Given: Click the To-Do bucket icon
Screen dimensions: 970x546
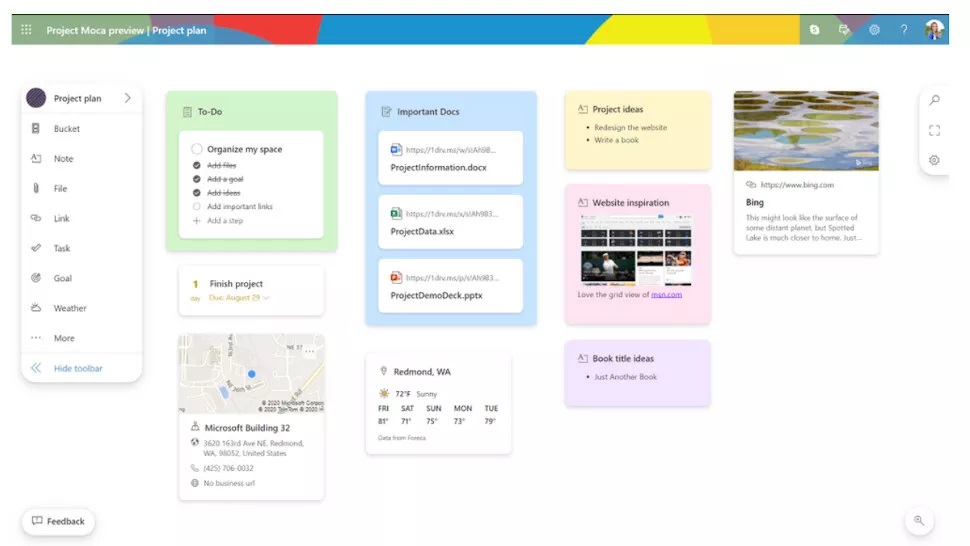Looking at the screenshot, I should point(187,111).
